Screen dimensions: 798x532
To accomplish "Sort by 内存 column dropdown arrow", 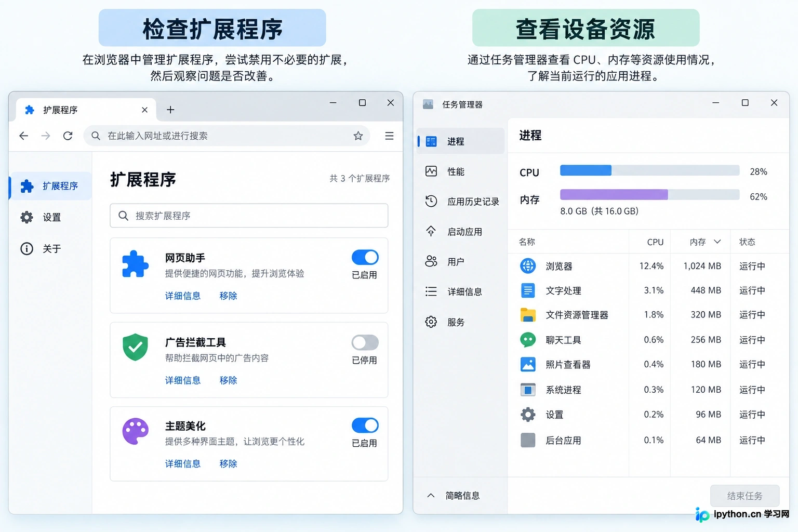I will coord(717,242).
